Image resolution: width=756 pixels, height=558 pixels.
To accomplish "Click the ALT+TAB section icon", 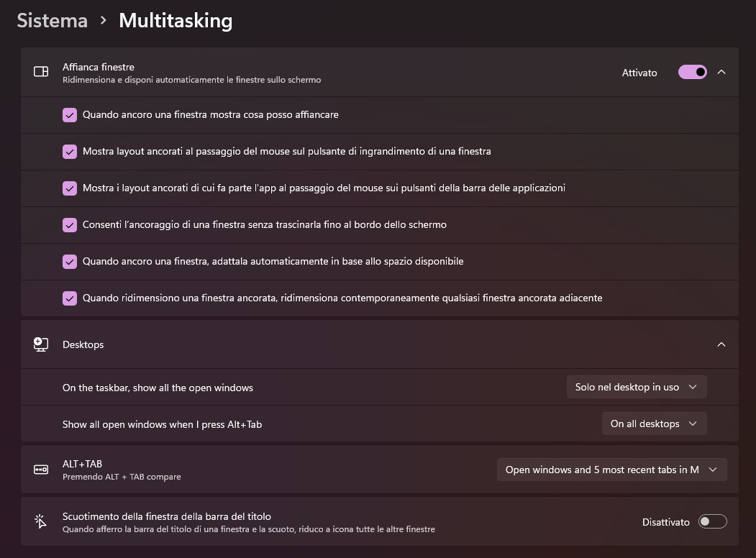I will pyautogui.click(x=41, y=470).
